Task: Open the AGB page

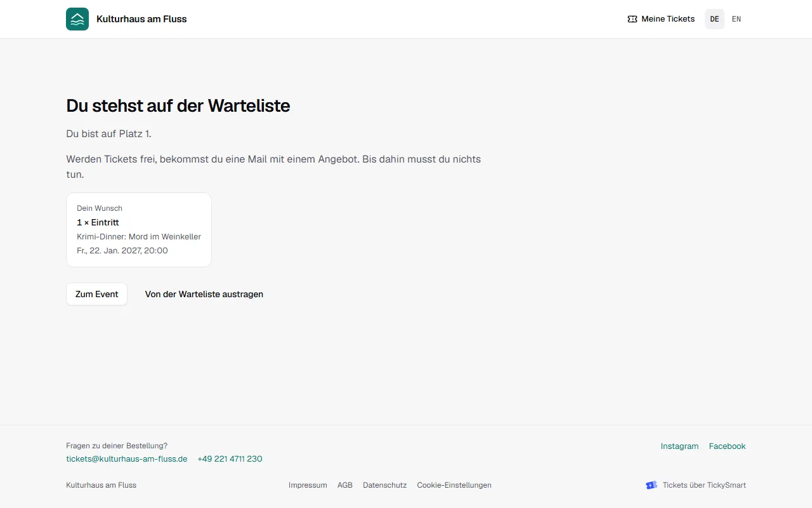Action: click(x=345, y=485)
